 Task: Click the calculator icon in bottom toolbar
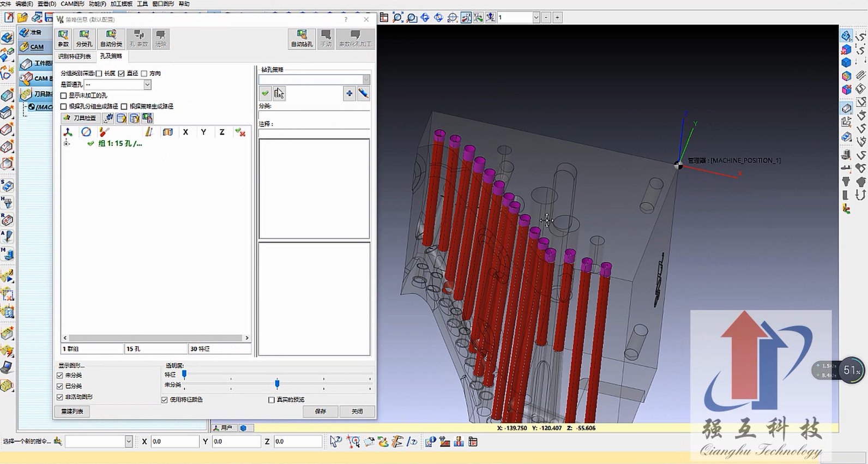click(473, 442)
